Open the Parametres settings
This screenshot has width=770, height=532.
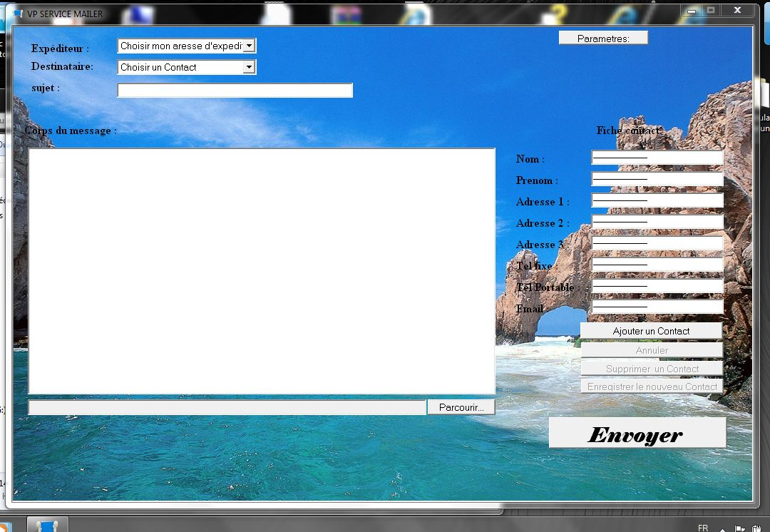603,39
